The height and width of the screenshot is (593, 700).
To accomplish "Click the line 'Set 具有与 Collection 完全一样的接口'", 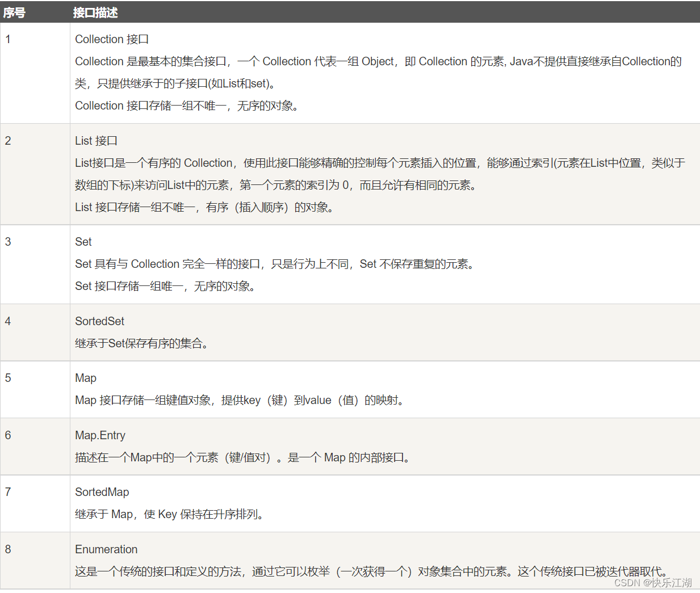I will [275, 264].
